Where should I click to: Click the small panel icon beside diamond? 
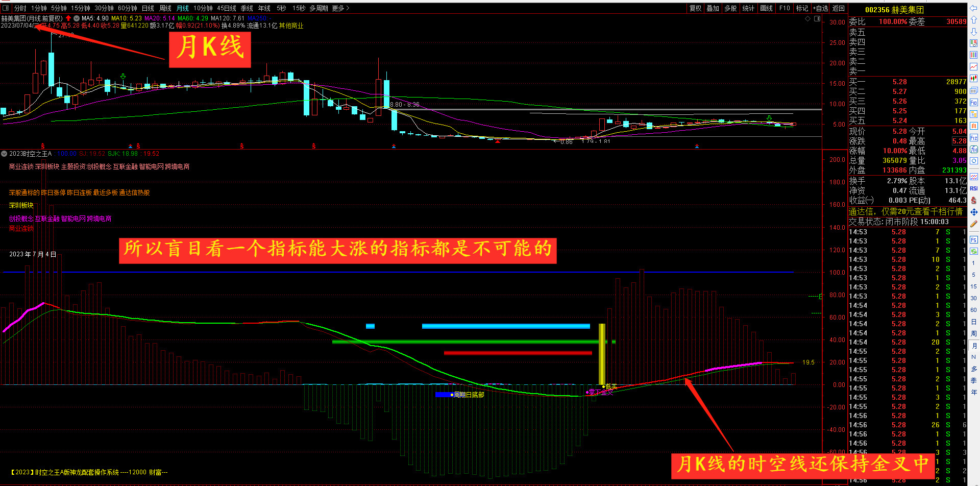click(x=817, y=18)
